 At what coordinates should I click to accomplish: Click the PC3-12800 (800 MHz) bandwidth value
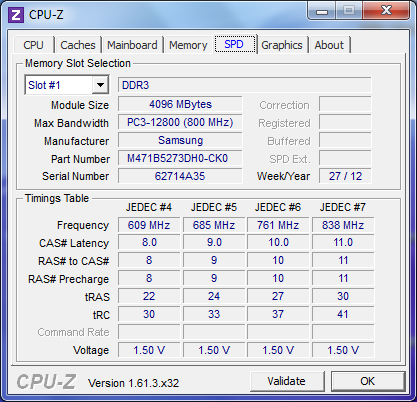tap(180, 122)
